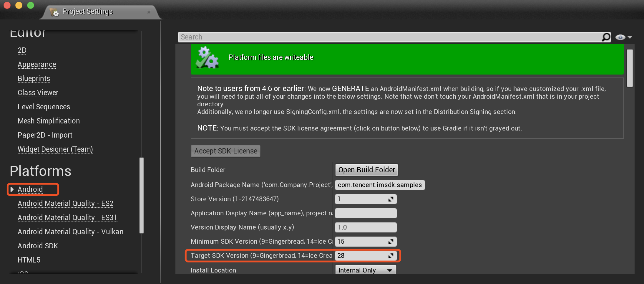
Task: Open Blueprints settings
Action: point(34,79)
